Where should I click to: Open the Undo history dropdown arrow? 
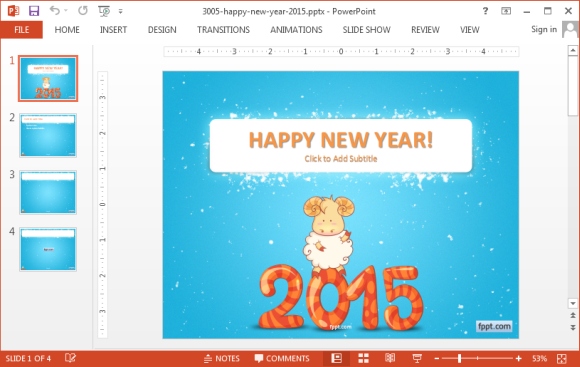[x=66, y=11]
